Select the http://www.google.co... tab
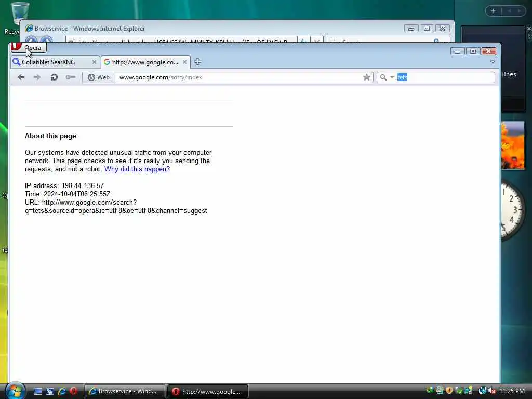 pos(145,62)
